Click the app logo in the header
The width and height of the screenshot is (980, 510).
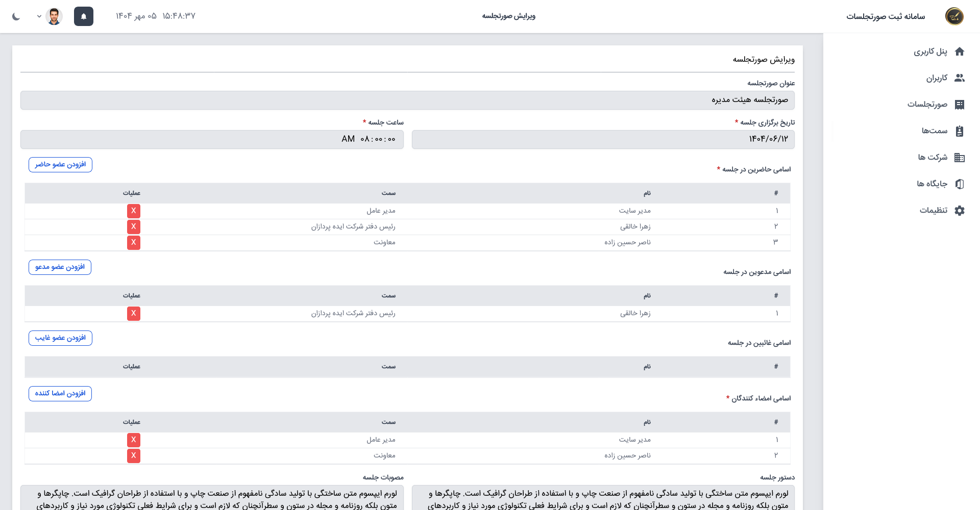pos(954,16)
